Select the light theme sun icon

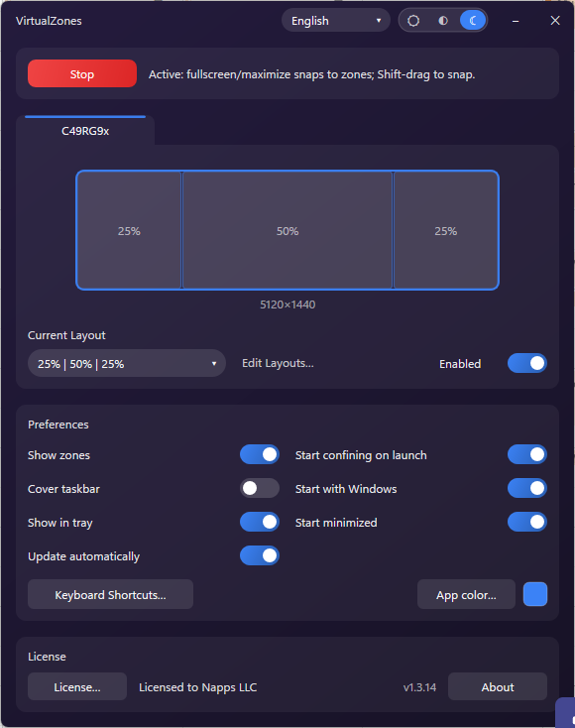[x=413, y=21]
